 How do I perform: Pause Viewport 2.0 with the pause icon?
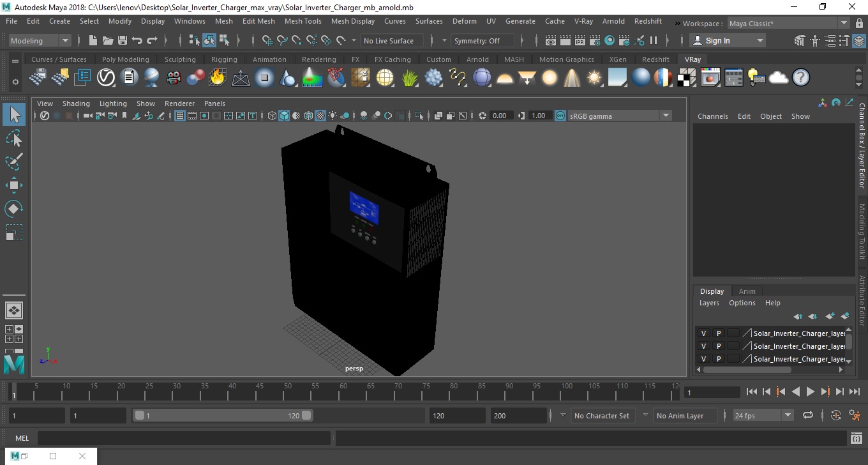tap(654, 40)
